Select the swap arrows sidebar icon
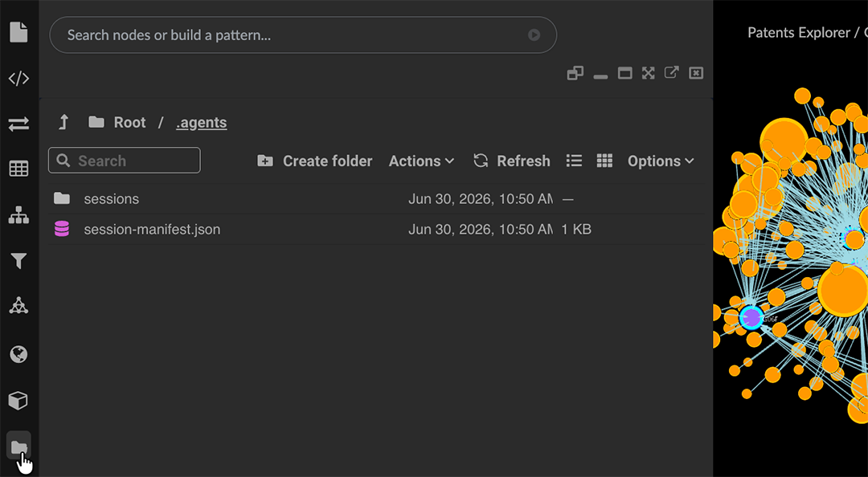Viewport: 868px width, 477px height. (x=18, y=124)
